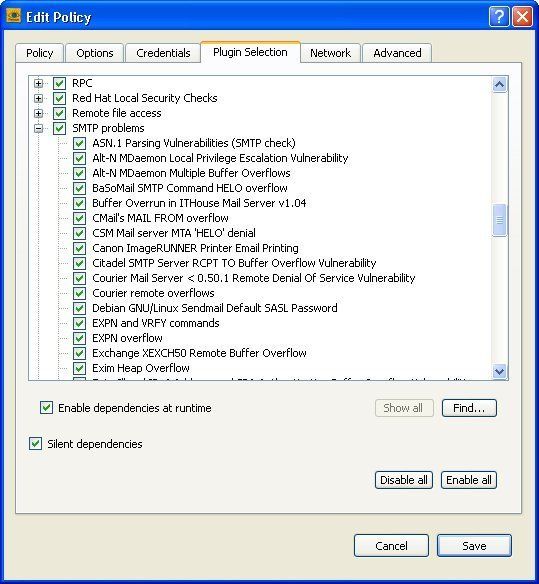Expand the Remote file access family
Screen dimensions: 539x584
coord(38,113)
